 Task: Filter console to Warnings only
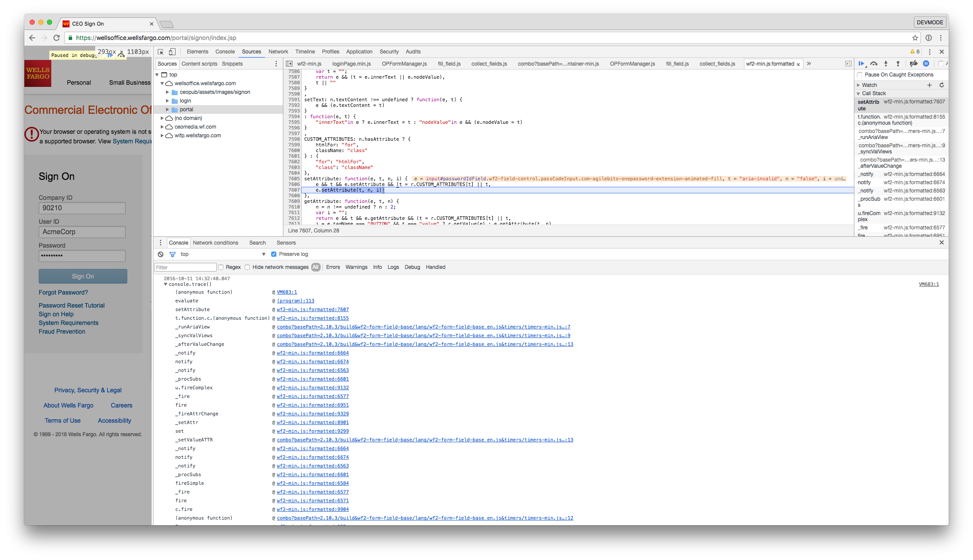[356, 268]
